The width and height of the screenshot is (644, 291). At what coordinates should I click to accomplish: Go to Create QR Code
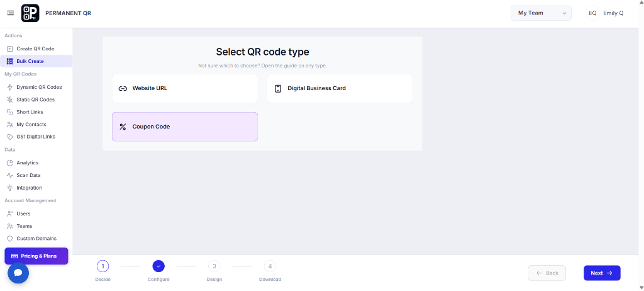[x=36, y=48]
